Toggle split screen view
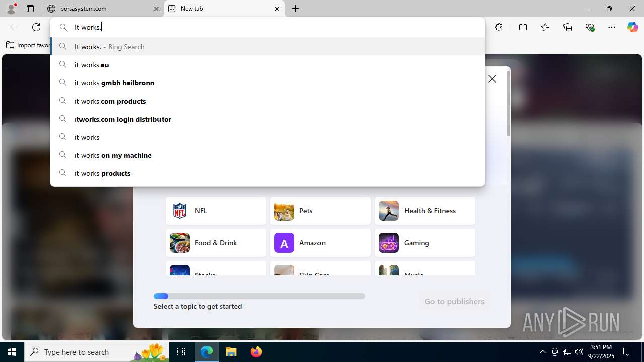Image resolution: width=644 pixels, height=362 pixels. [523, 27]
